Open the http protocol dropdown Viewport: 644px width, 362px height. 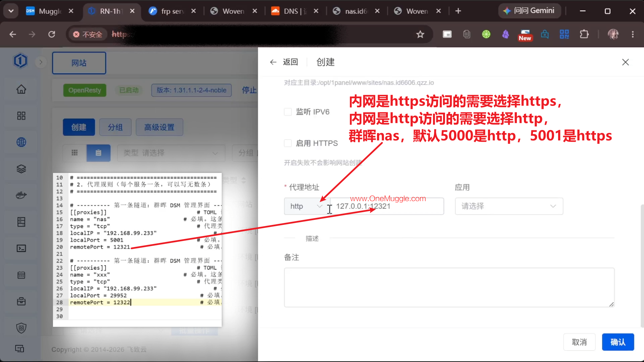pos(307,206)
